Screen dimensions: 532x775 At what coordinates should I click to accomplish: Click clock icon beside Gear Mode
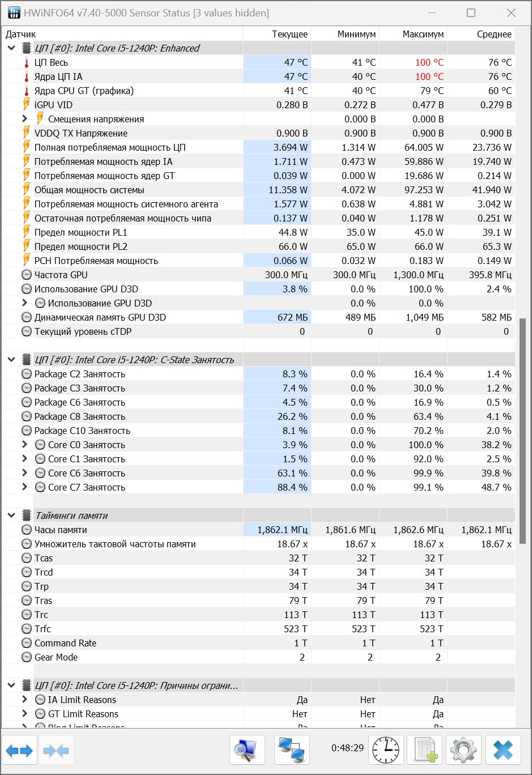[x=26, y=657]
